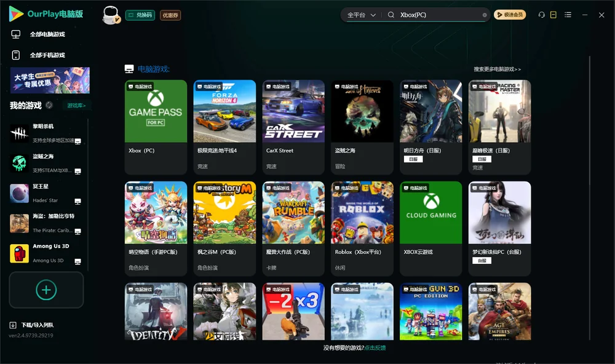Click the 我的游戏 heading
Viewport: 615px width, 364px height.
pyautogui.click(x=25, y=106)
